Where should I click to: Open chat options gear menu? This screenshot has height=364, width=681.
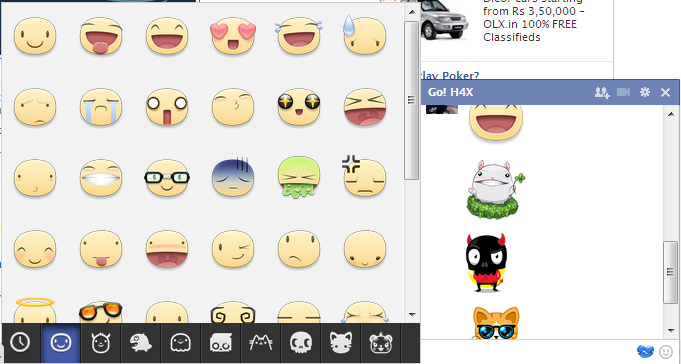pyautogui.click(x=645, y=92)
